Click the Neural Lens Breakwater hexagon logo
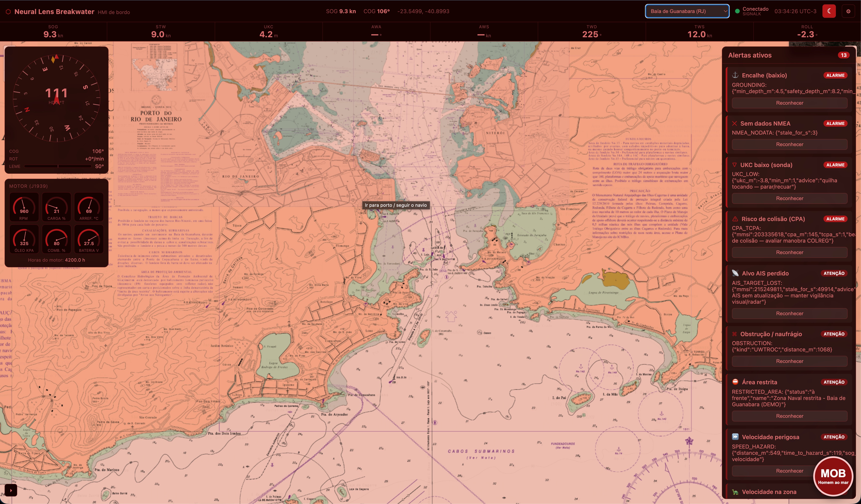The image size is (861, 504). pyautogui.click(x=8, y=12)
